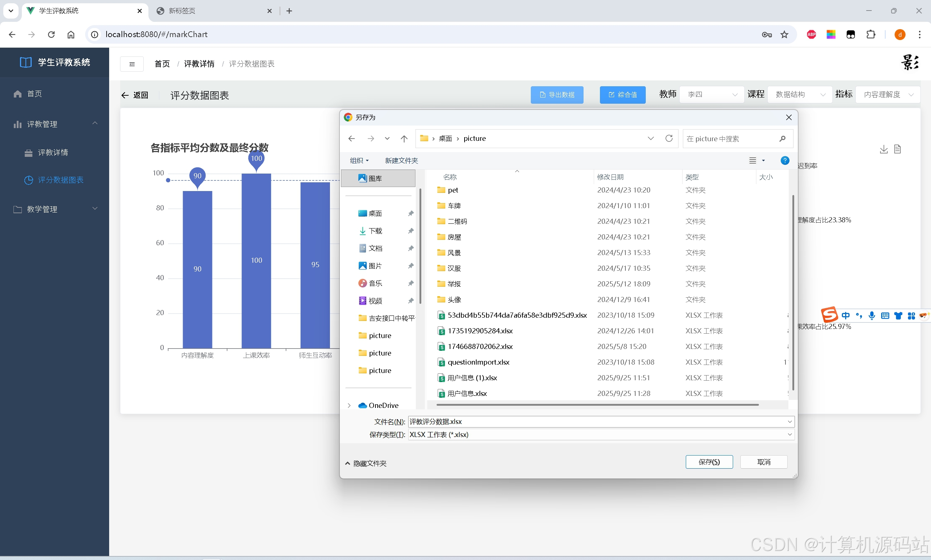
Task: Select file 用户信息 (1).xlsx
Action: [472, 378]
